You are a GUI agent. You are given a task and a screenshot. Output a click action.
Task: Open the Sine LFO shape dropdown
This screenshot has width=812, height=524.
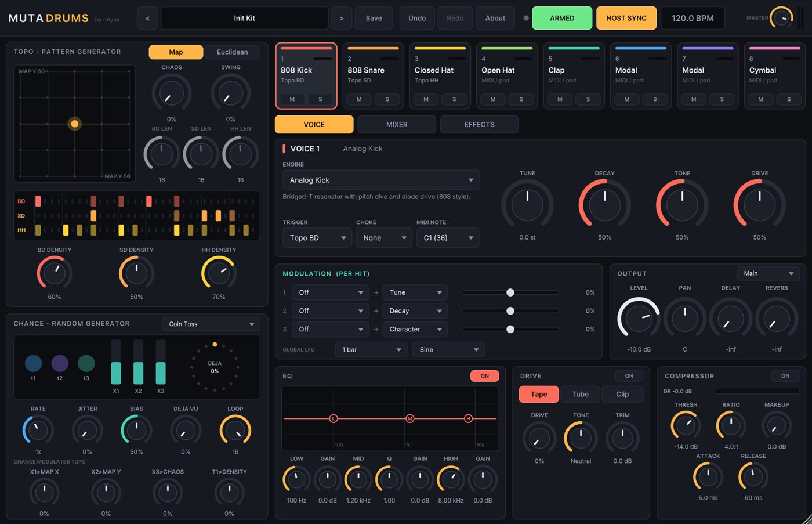448,350
